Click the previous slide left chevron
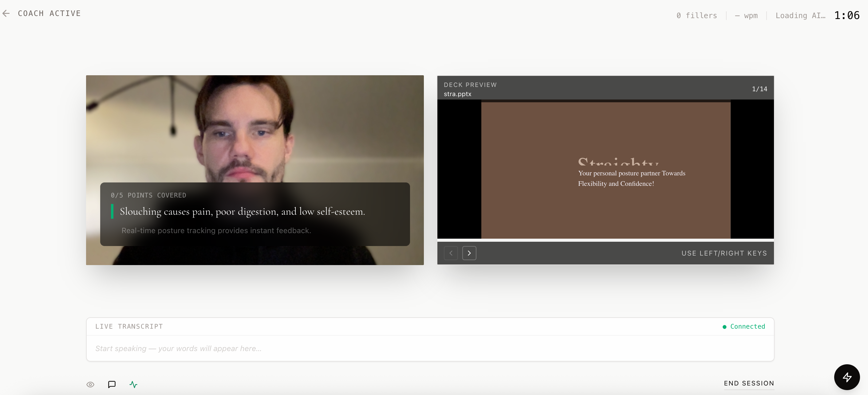868x395 pixels. click(451, 253)
